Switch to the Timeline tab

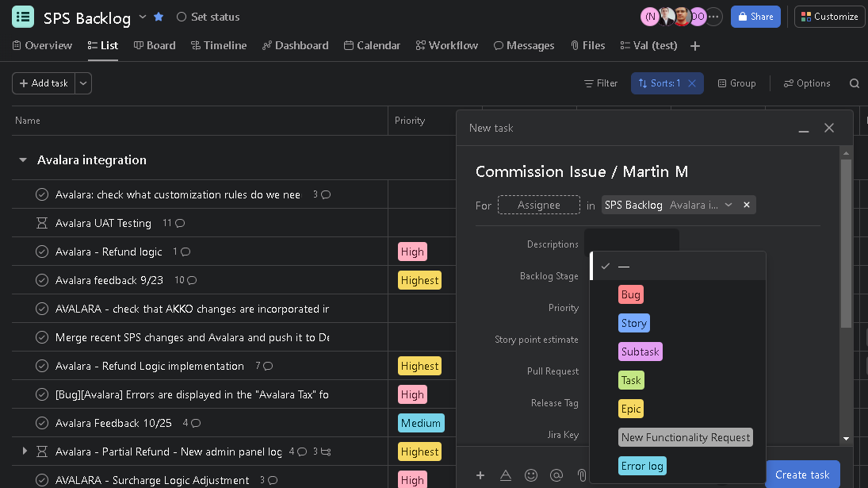click(219, 45)
